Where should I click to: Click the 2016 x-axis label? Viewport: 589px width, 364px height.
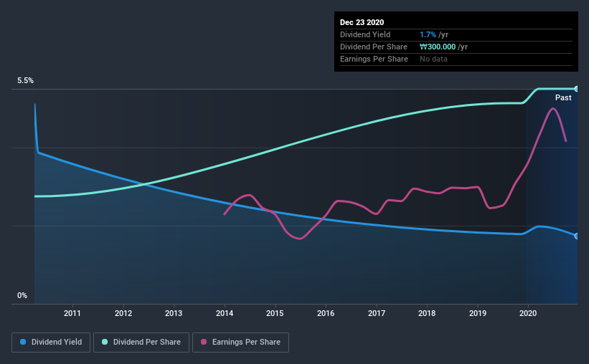[326, 313]
